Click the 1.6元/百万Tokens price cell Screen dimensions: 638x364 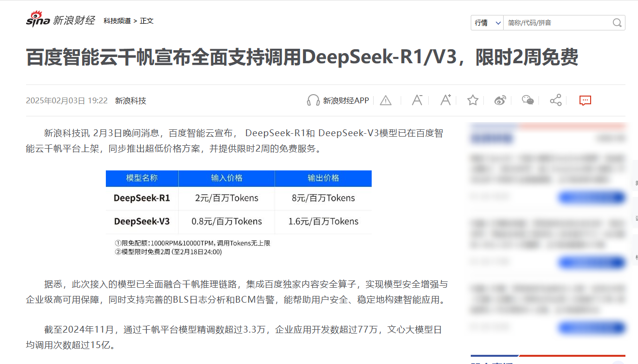[x=323, y=222]
